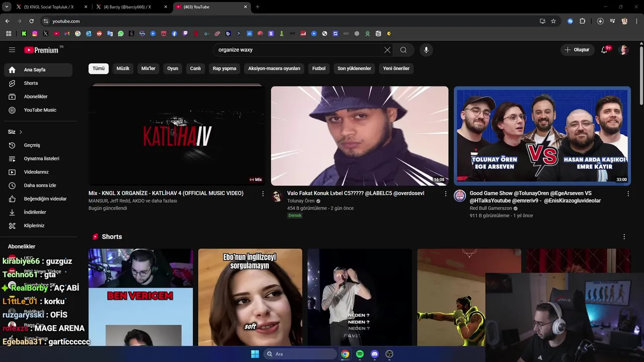Select the Tümü filter chip
Image resolution: width=644 pixels, height=362 pixels.
[99, 68]
